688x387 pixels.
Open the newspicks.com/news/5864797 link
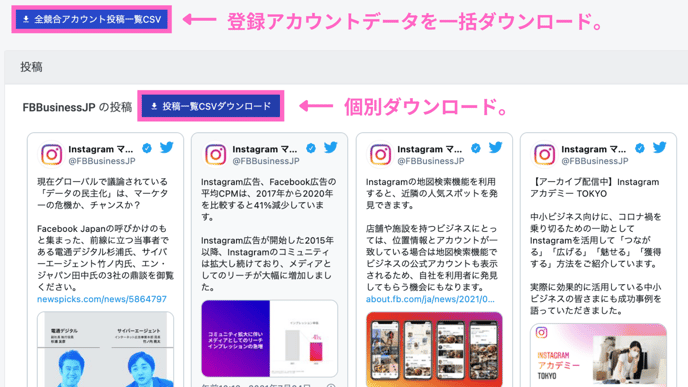102,299
